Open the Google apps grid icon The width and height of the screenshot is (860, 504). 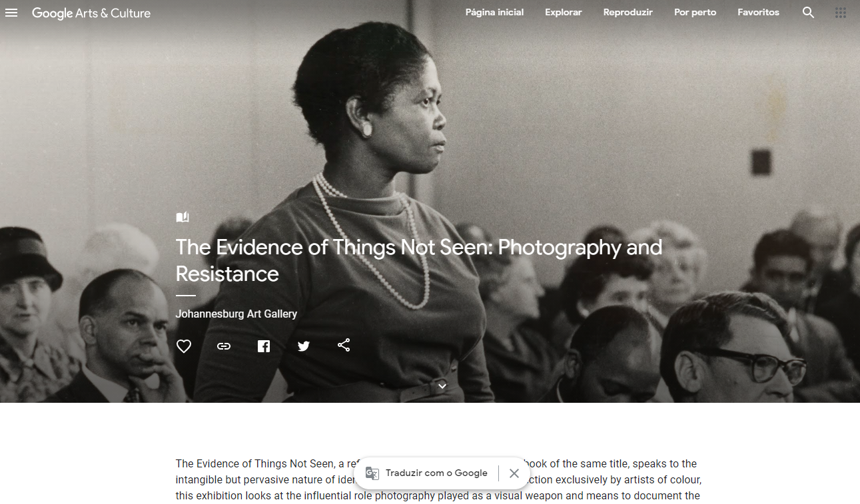click(x=841, y=13)
